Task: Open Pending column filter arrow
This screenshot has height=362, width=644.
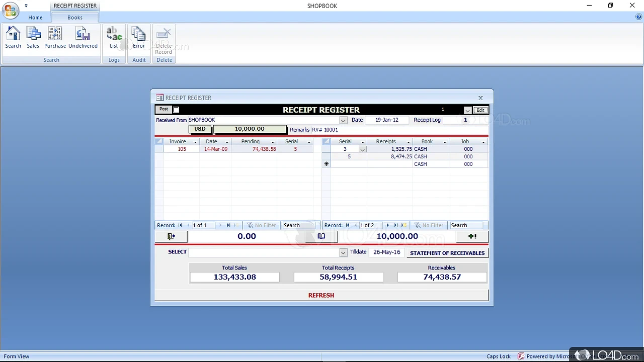Action: (273, 142)
